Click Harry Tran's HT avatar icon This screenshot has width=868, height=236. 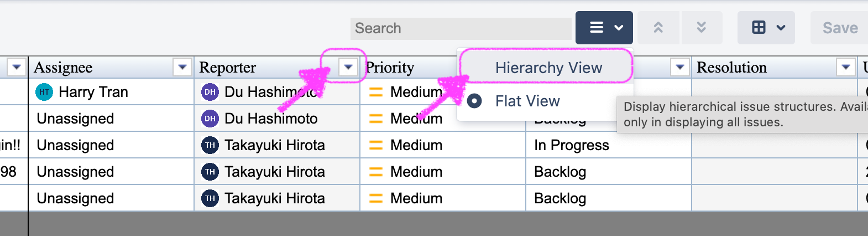44,92
